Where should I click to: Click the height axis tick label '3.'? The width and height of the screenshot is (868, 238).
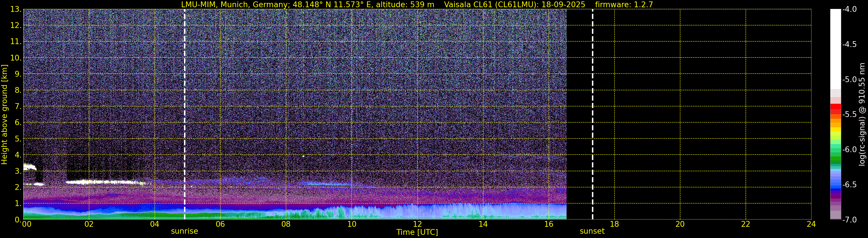(x=18, y=171)
